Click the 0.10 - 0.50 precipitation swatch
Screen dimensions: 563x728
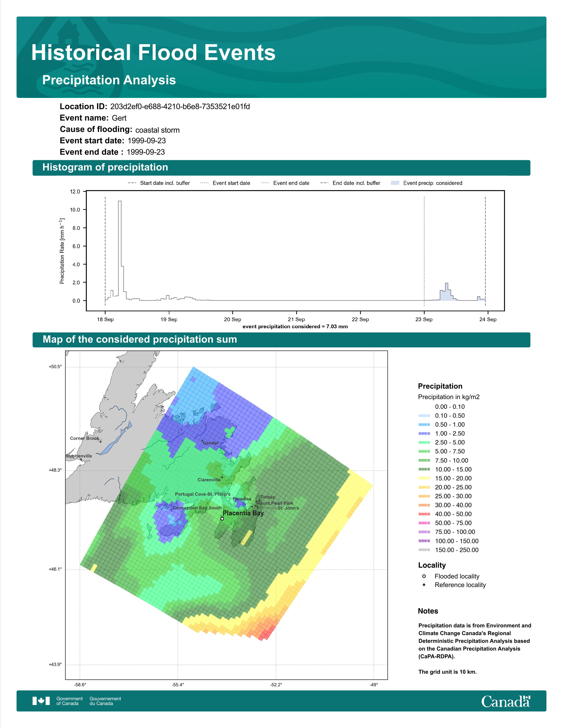[x=424, y=416]
